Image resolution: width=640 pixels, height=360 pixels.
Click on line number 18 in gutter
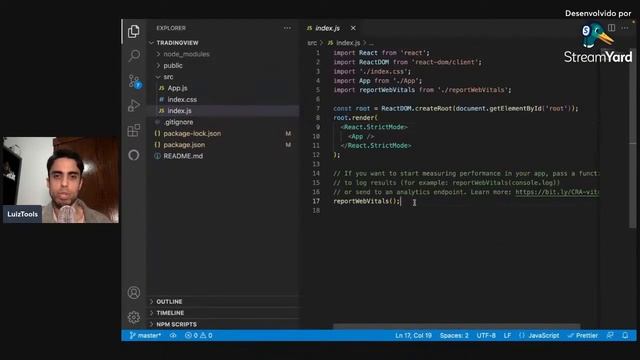point(316,211)
